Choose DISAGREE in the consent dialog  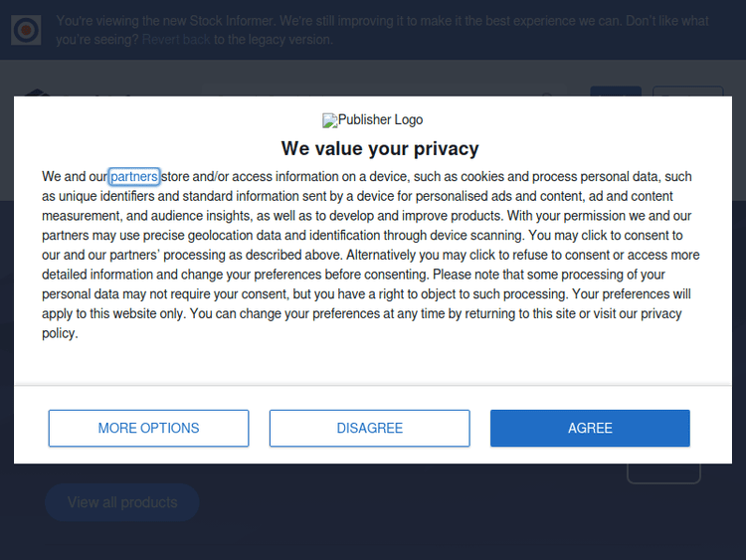click(x=369, y=428)
